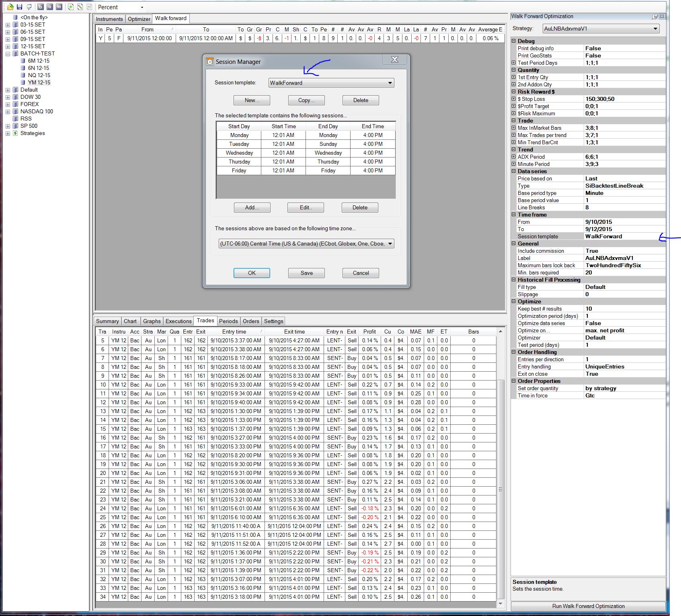
Task: Click the database icon beside SP 500
Action: point(15,126)
